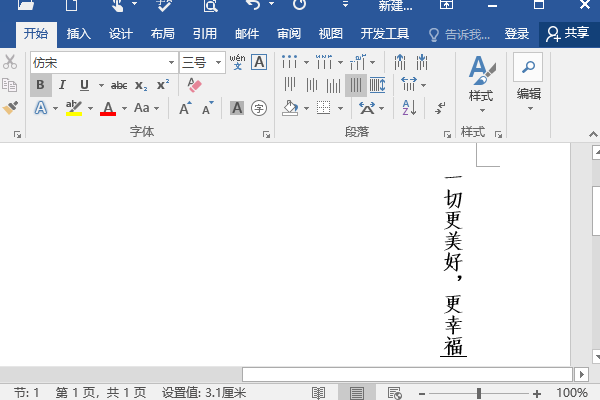
Task: Open underline style dropdown arrow
Action: (101, 85)
